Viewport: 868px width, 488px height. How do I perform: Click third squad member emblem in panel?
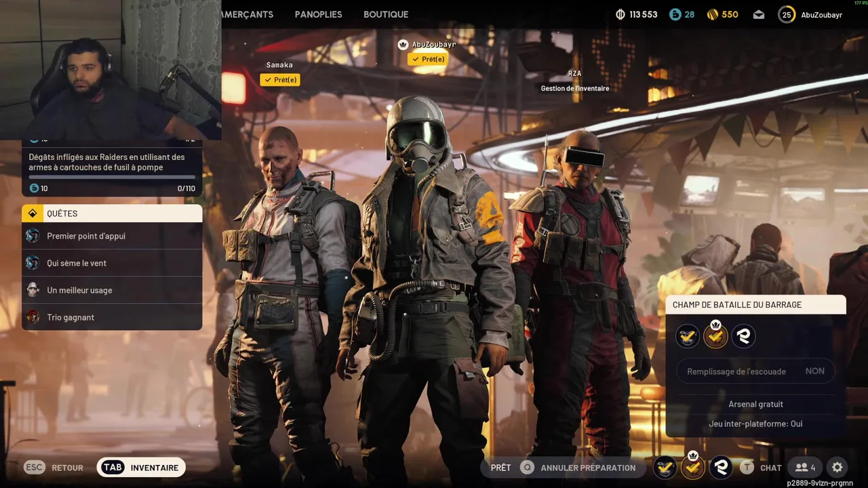click(x=743, y=336)
